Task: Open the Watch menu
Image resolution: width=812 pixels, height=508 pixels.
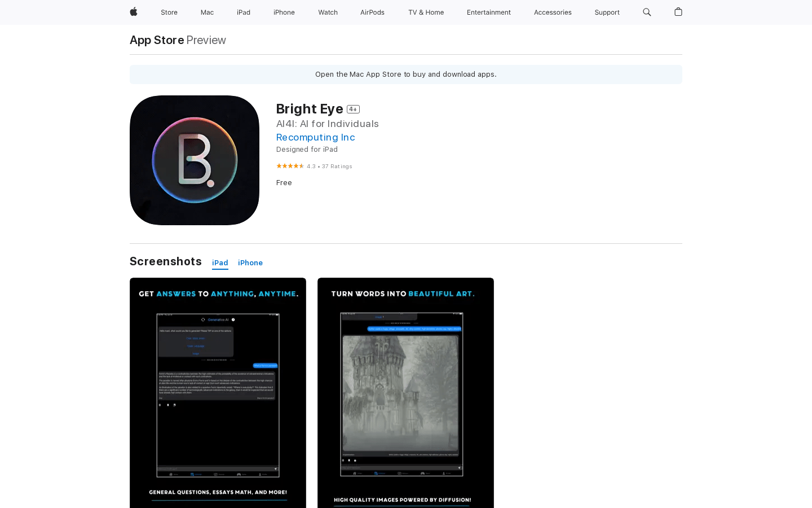Action: point(328,12)
